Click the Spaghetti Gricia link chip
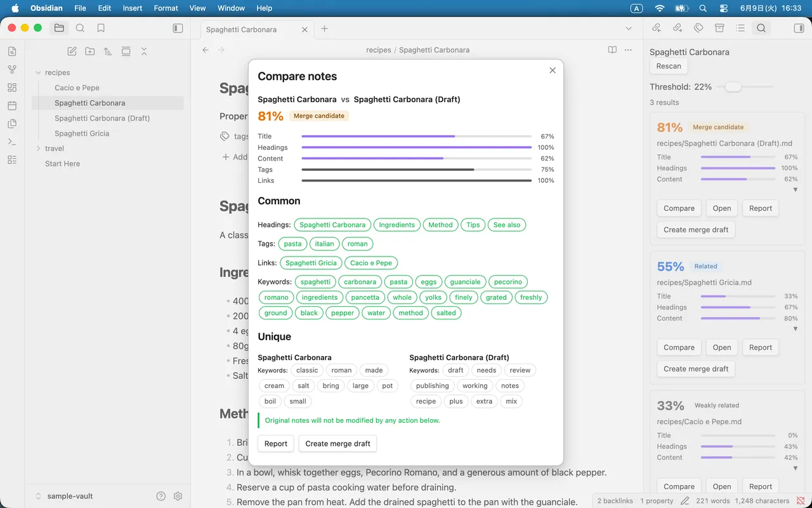Viewport: 812px width, 508px height. 311,263
